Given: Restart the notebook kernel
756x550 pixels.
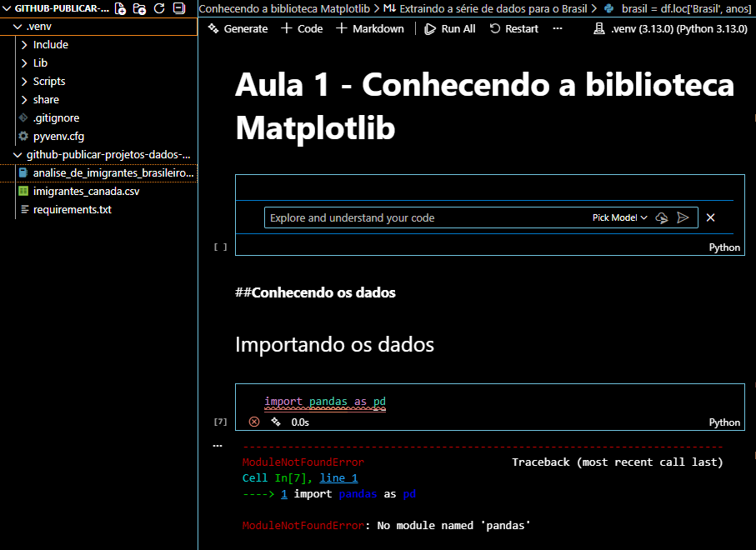Looking at the screenshot, I should 513,28.
